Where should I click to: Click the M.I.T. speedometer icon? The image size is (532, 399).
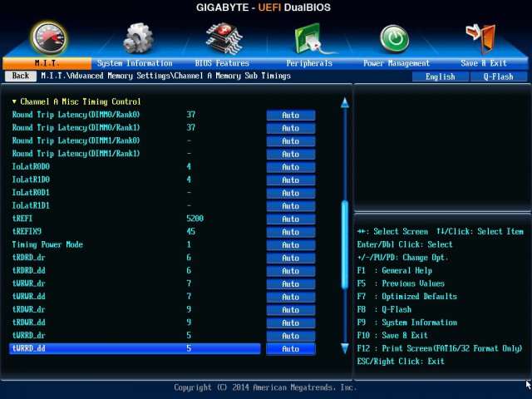coord(49,39)
